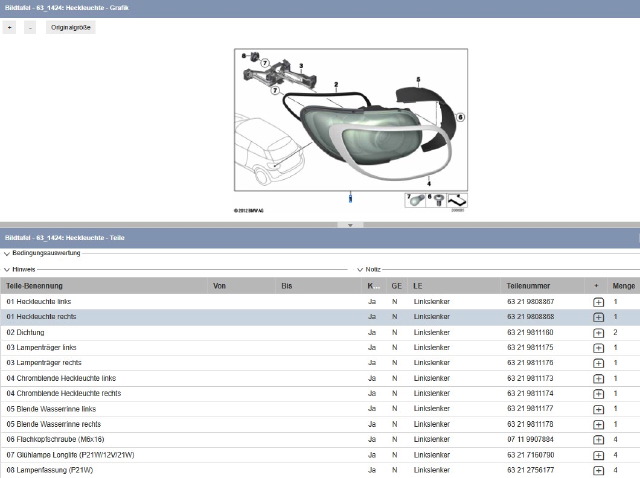Image resolution: width=640 pixels, height=478 pixels.
Task: Sort by Menge column header
Action: [x=624, y=286]
